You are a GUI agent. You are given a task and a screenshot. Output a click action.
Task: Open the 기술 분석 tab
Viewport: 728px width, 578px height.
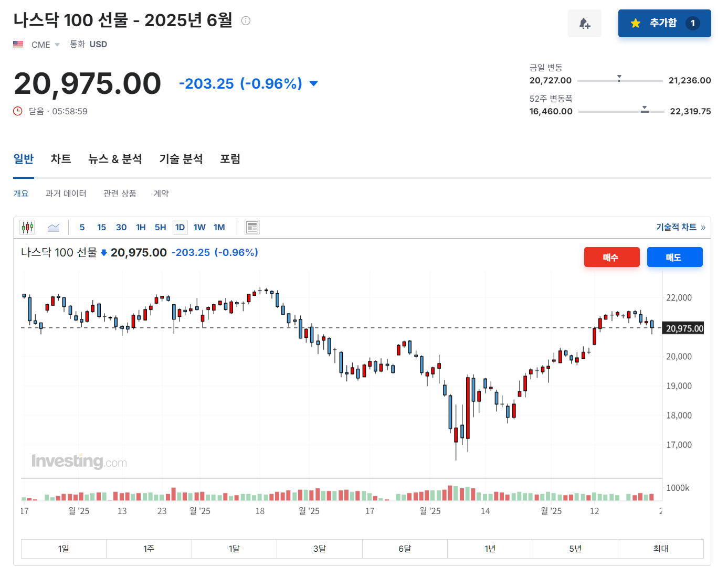point(181,159)
